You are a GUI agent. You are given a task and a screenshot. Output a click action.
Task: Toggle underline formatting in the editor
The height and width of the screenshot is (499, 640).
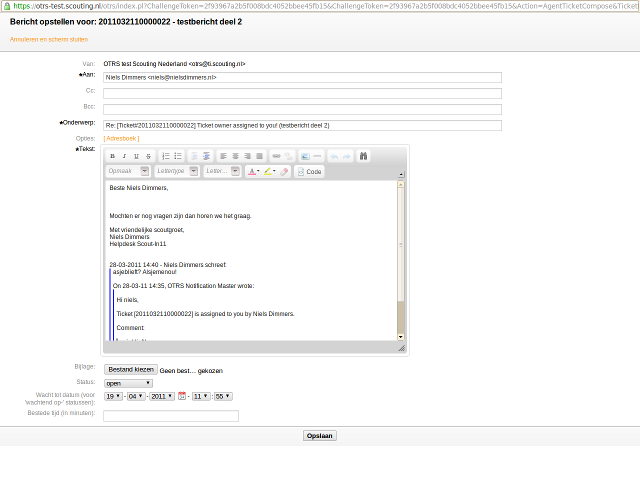(x=136, y=156)
